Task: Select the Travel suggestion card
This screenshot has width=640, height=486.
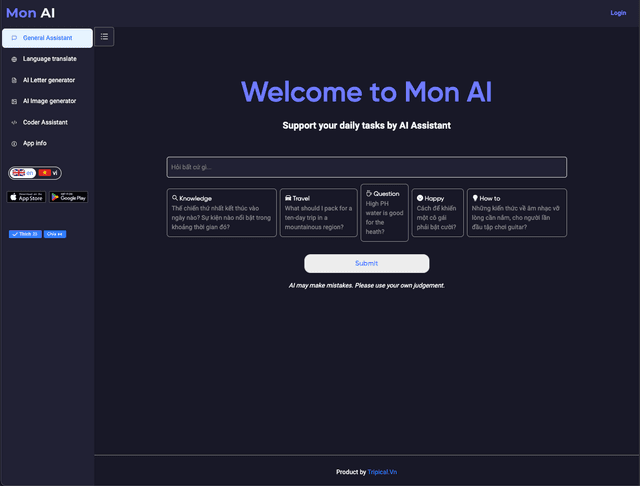Action: click(318, 213)
